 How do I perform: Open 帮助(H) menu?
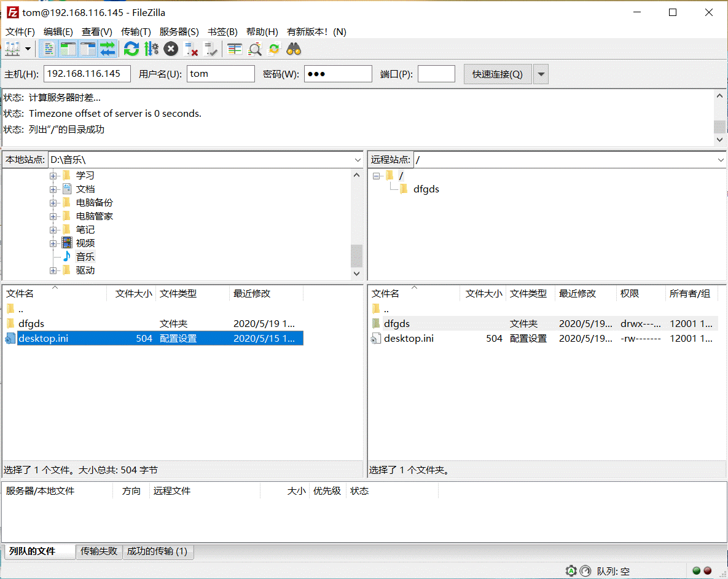262,31
